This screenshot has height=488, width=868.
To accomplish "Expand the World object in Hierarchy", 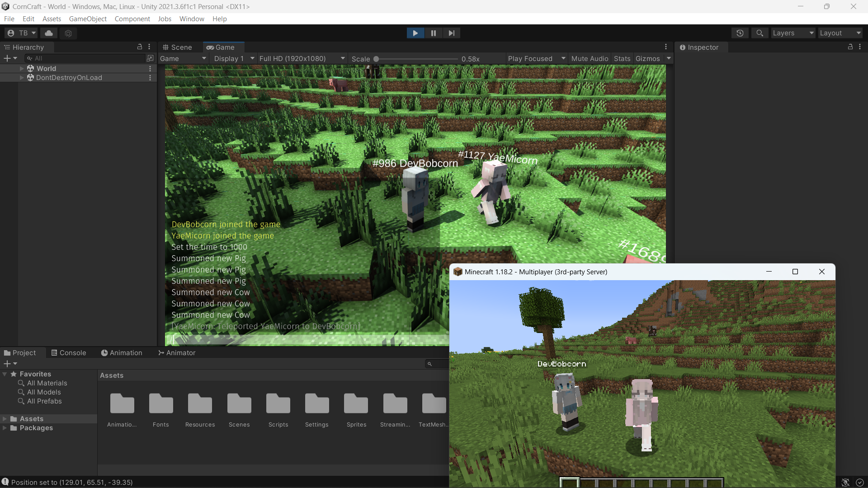I will (x=21, y=68).
